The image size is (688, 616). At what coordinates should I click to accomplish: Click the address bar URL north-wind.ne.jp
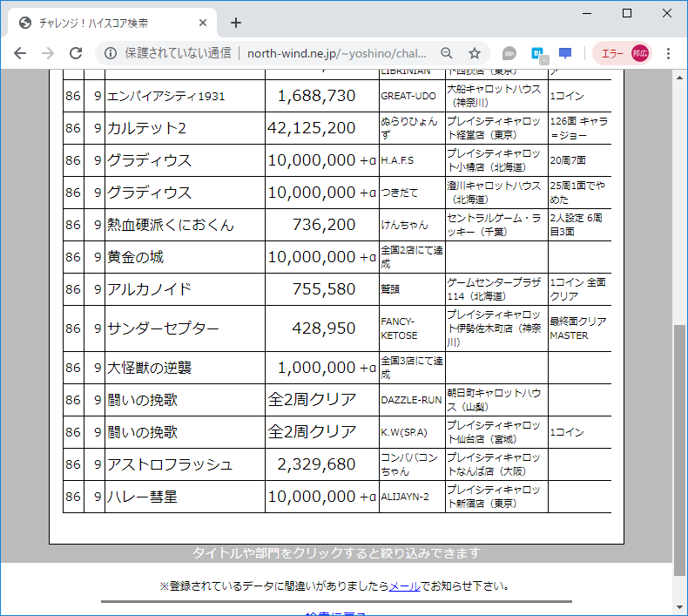pos(336,53)
